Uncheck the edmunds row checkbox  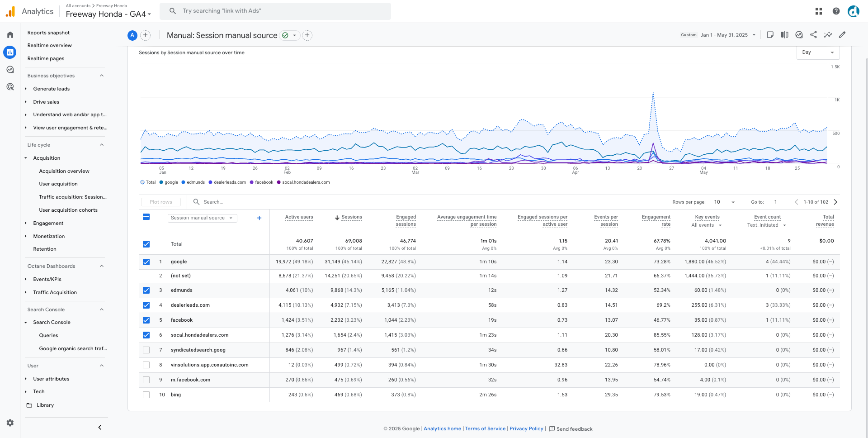point(146,290)
